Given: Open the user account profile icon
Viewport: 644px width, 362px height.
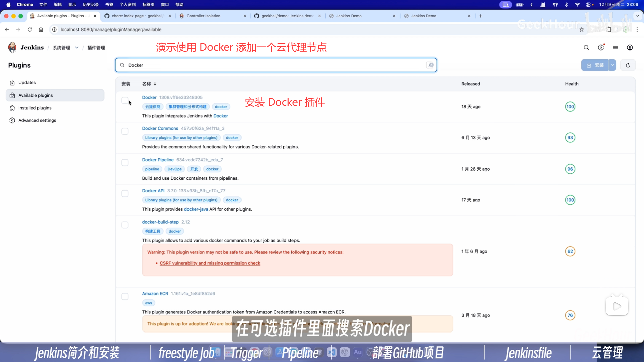Looking at the screenshot, I should pyautogui.click(x=630, y=48).
